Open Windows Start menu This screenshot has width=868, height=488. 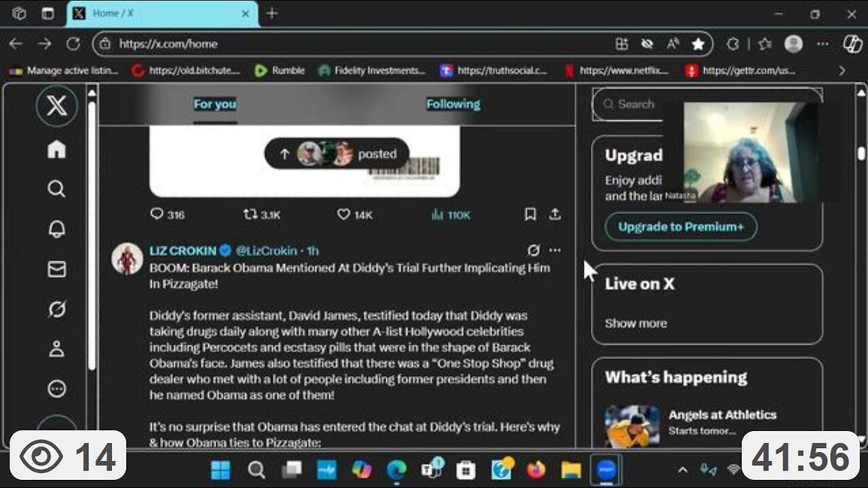pos(220,470)
